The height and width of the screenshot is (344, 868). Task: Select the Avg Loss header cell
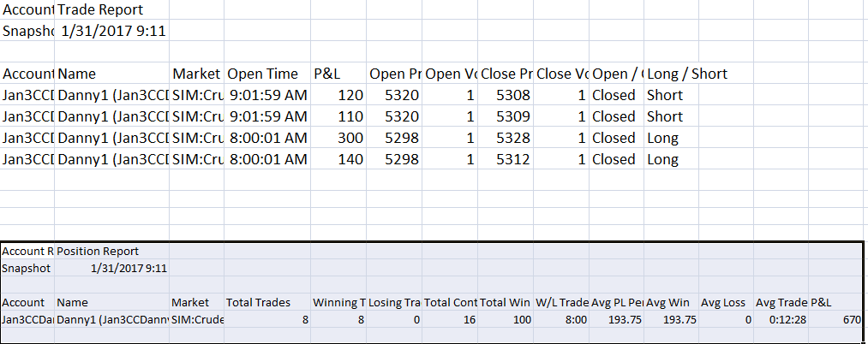[x=726, y=303]
